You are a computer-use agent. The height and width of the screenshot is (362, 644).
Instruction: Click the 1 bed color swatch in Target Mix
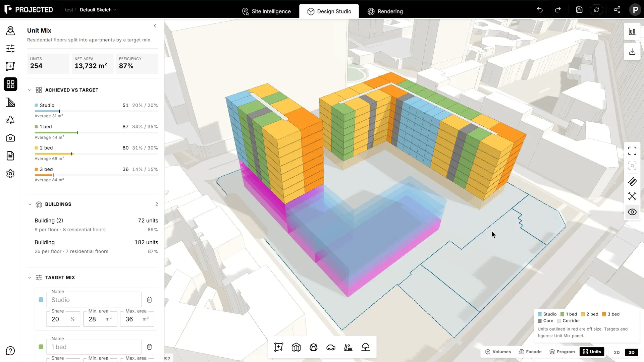[41, 347]
